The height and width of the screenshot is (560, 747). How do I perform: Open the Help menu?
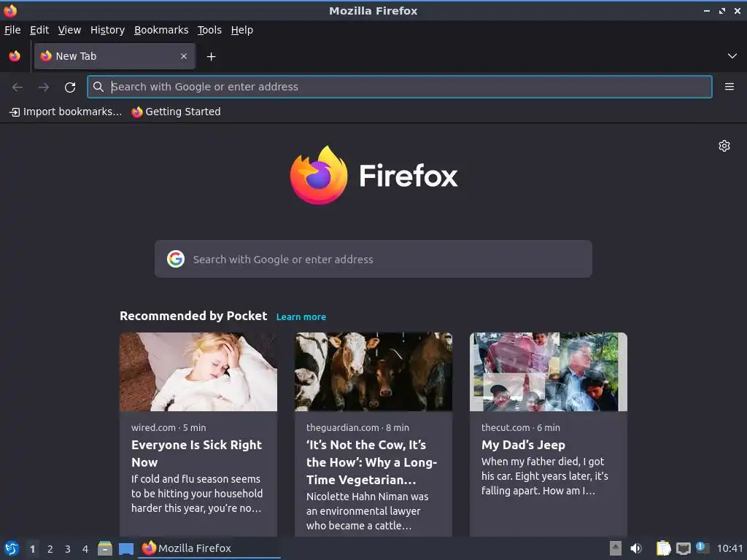242,30
